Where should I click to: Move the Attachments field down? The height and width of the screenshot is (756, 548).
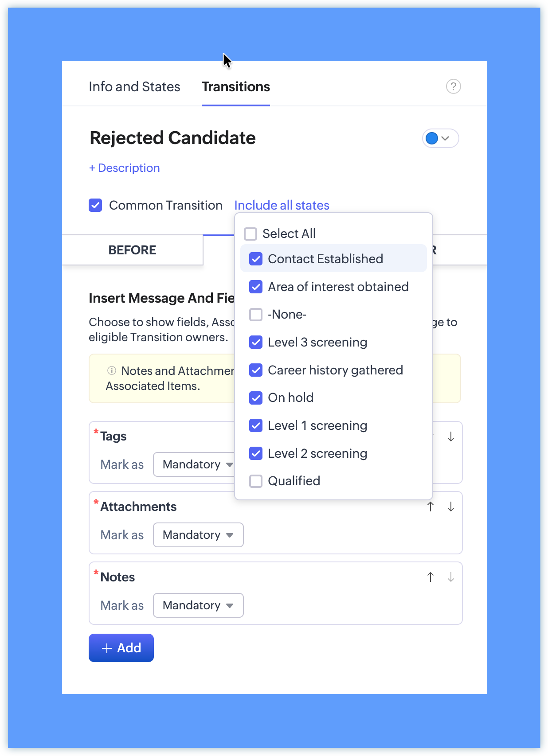451,507
